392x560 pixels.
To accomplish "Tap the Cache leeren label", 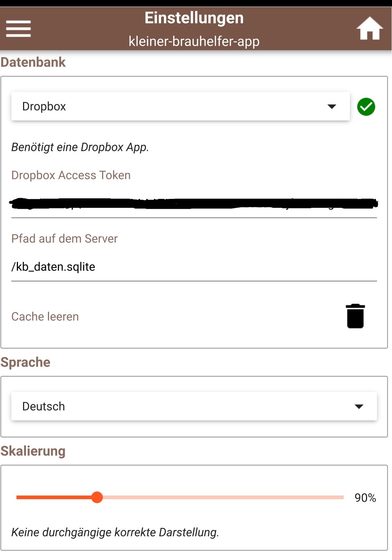I will coord(45,316).
